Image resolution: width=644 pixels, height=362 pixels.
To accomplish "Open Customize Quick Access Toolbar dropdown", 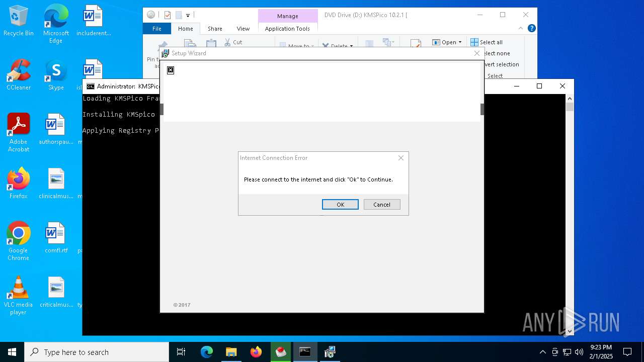I will pos(188,16).
